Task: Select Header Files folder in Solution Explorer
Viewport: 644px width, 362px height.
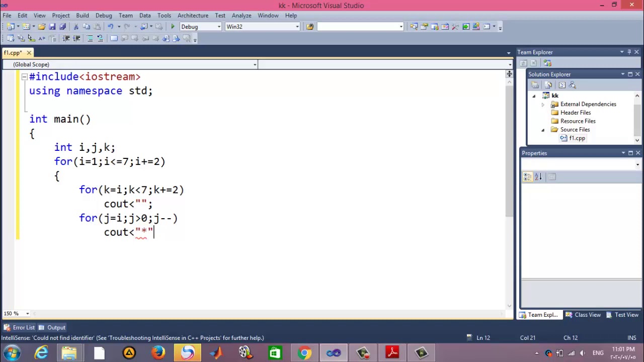Action: [576, 113]
